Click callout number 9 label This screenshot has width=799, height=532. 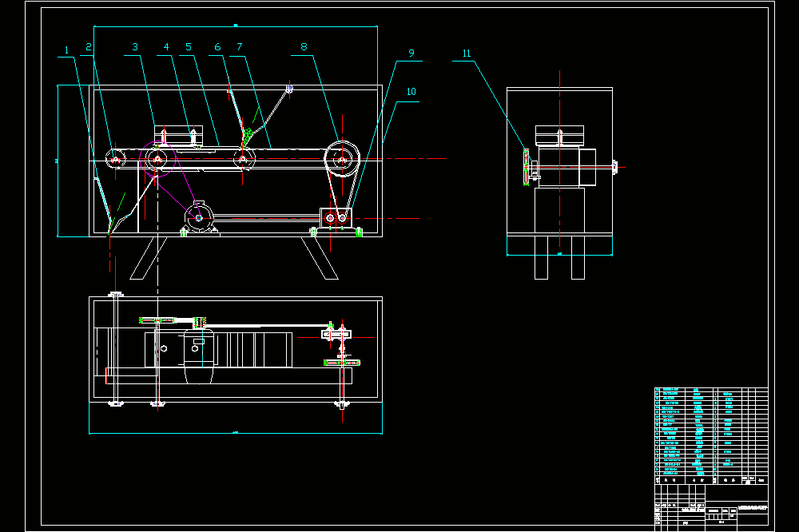tap(411, 53)
